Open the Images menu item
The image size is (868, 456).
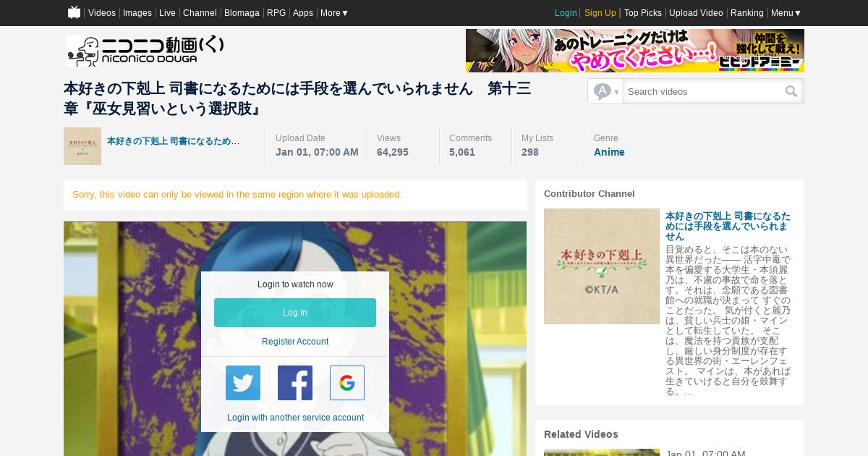pos(137,13)
